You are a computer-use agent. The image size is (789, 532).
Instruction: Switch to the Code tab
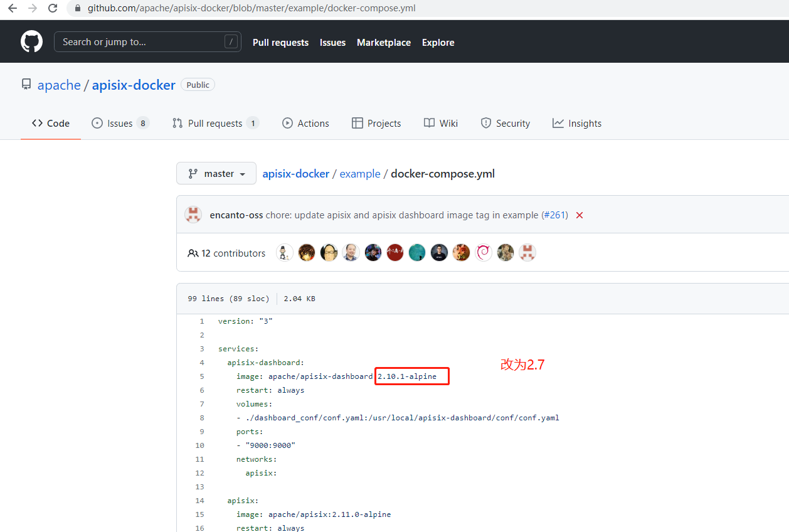coord(51,123)
